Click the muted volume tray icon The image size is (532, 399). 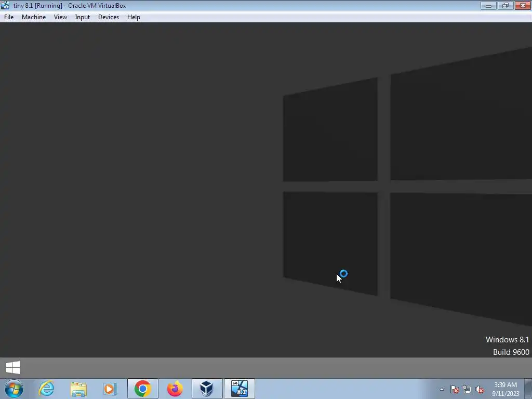click(x=480, y=389)
